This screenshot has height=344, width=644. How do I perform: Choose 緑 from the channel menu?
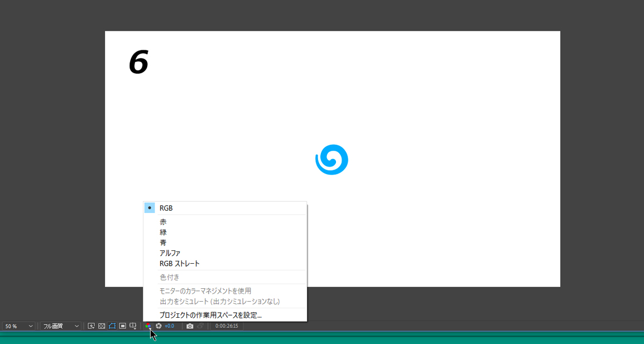pos(163,232)
